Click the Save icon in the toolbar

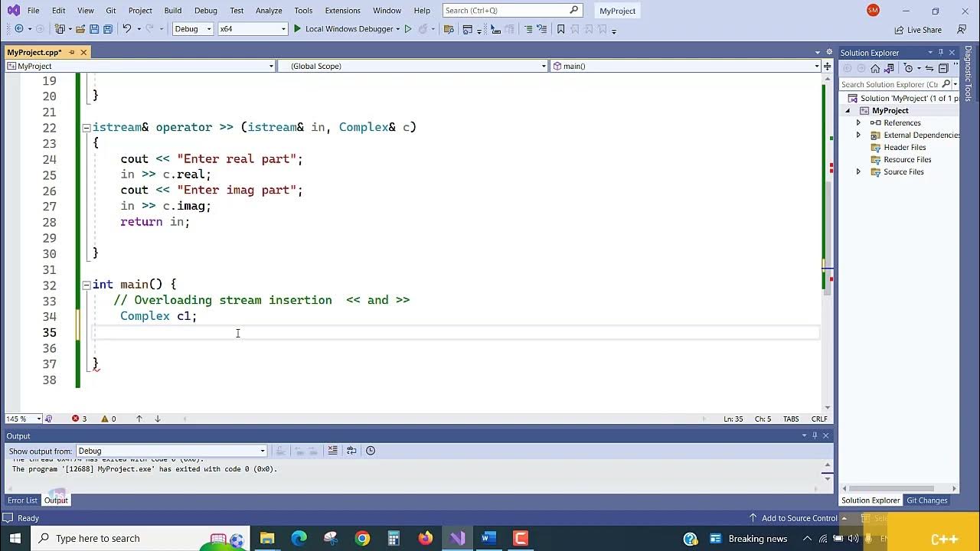[94, 29]
